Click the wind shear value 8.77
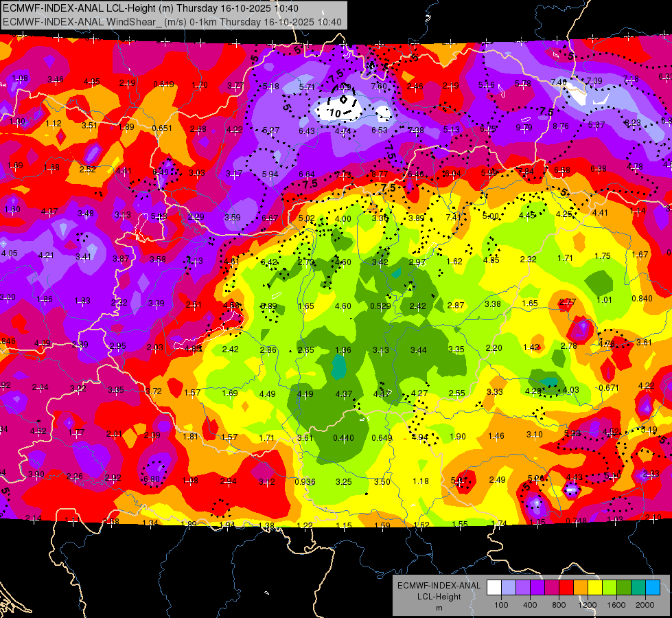 click(380, 174)
